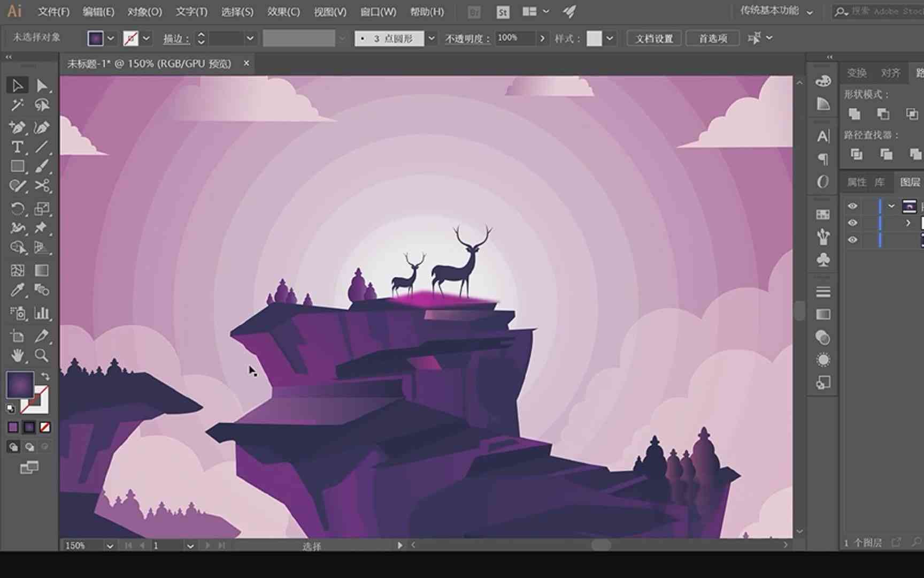Expand the sublayer chevron
This screenshot has height=578, width=924.
coord(908,223)
